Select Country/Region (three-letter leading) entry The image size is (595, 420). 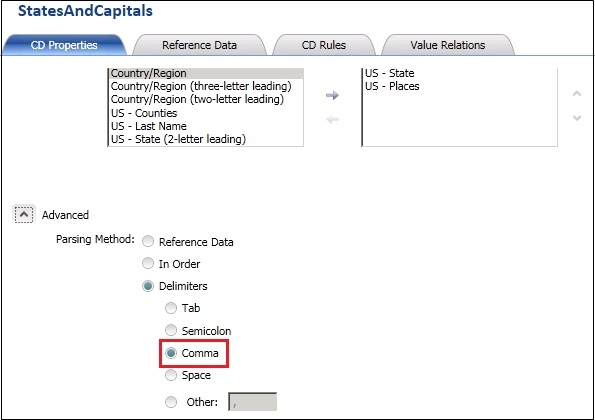point(206,86)
